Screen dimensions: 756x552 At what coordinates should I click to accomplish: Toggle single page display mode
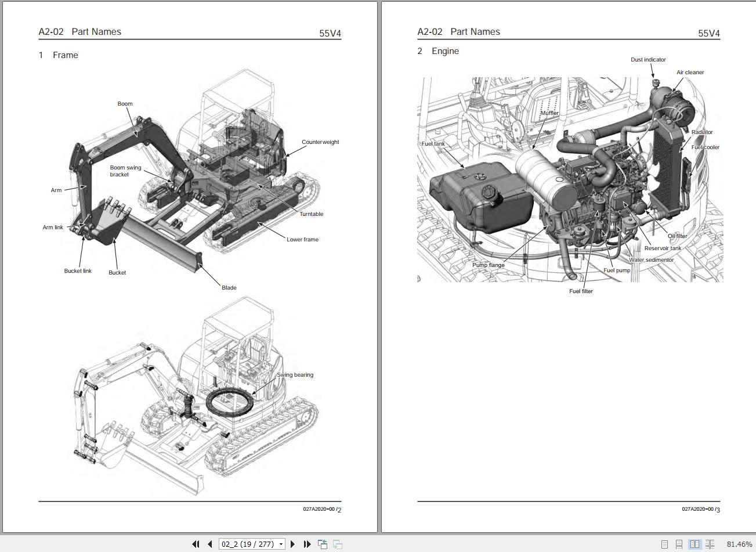click(664, 544)
